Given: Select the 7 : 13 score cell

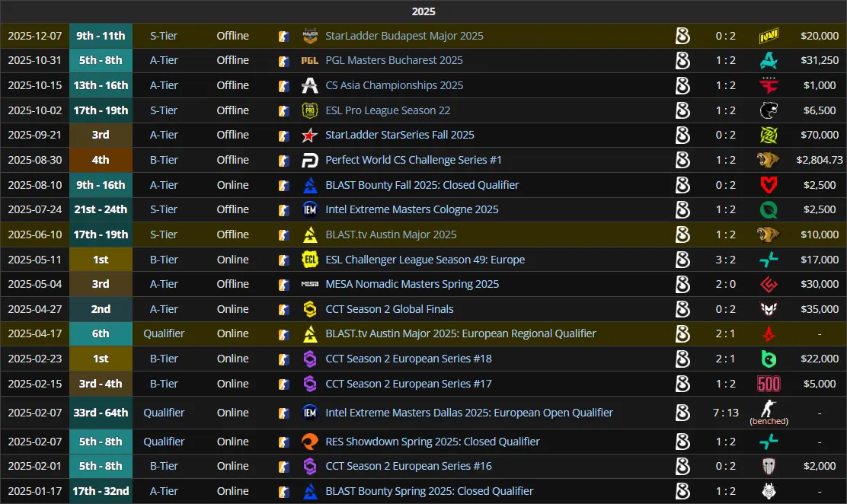Looking at the screenshot, I should tap(725, 413).
